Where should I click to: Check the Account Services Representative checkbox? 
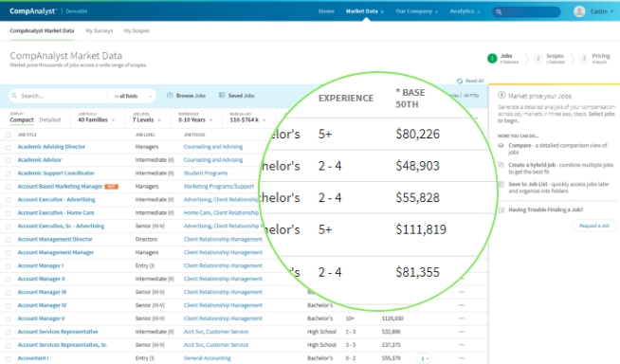[8, 332]
